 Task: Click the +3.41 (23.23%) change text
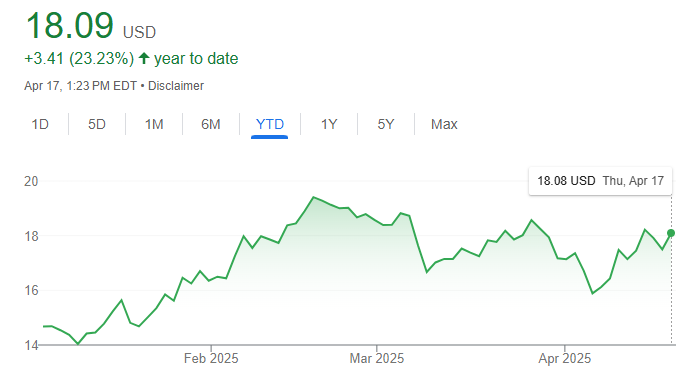point(79,58)
